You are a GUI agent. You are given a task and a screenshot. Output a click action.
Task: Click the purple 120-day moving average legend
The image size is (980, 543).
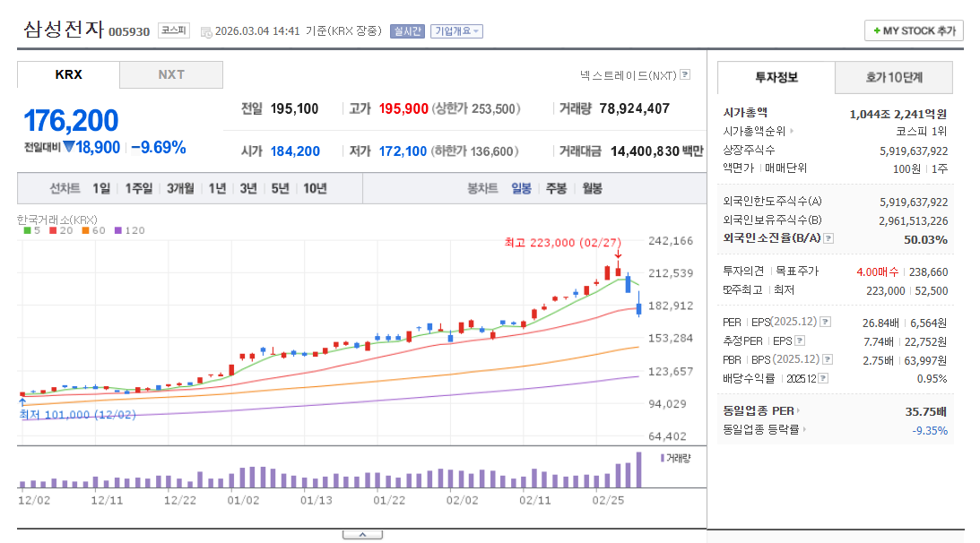pos(129,230)
